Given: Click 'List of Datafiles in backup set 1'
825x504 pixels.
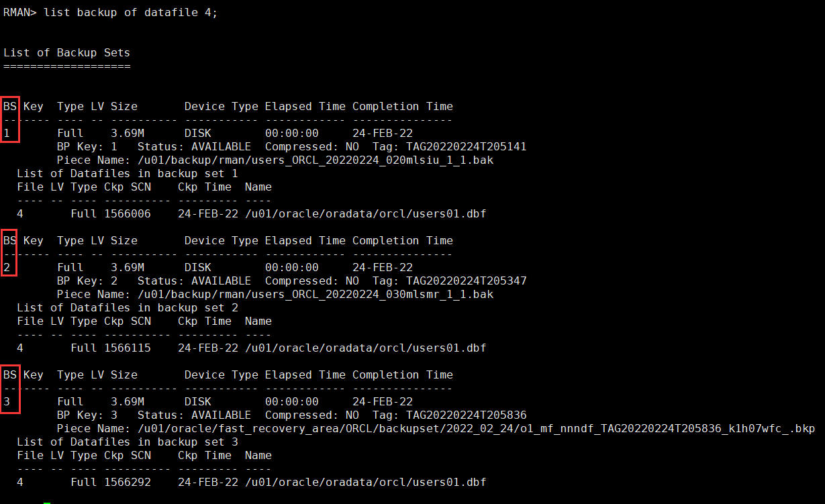Looking at the screenshot, I should point(127,173).
